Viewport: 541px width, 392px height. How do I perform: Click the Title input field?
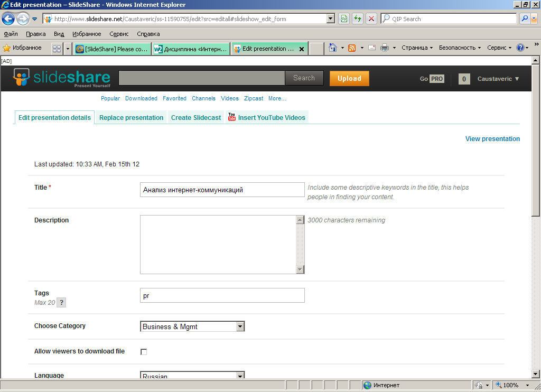click(x=222, y=190)
